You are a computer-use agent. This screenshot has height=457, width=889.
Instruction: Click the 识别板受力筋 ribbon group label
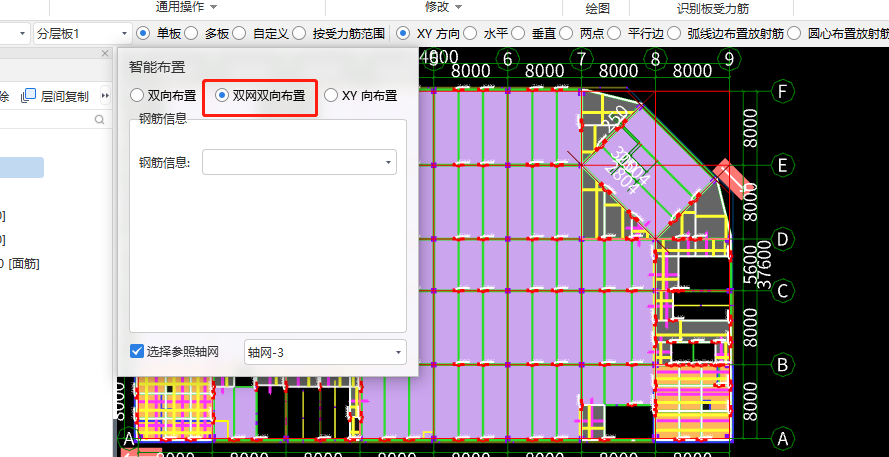coord(713,9)
